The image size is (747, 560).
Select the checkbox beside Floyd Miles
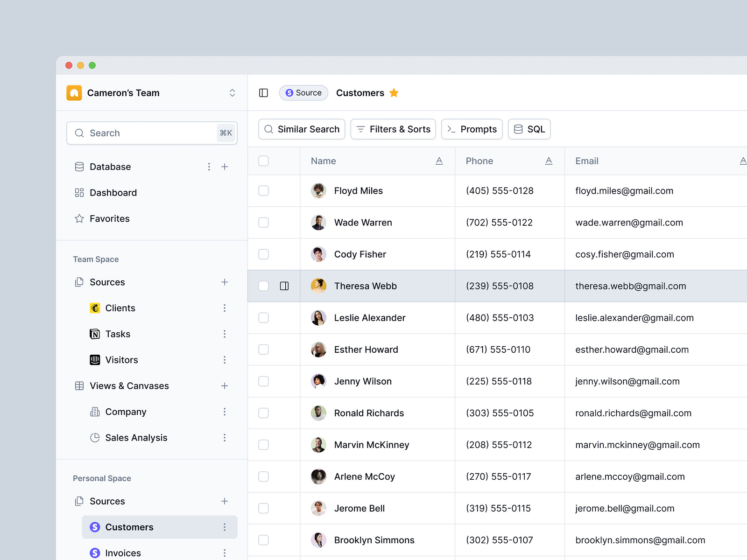click(263, 191)
